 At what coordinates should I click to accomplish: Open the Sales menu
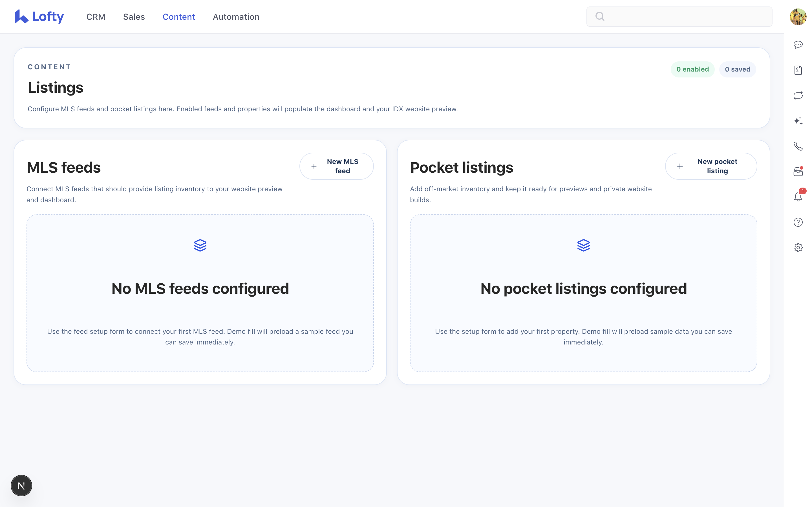[134, 17]
